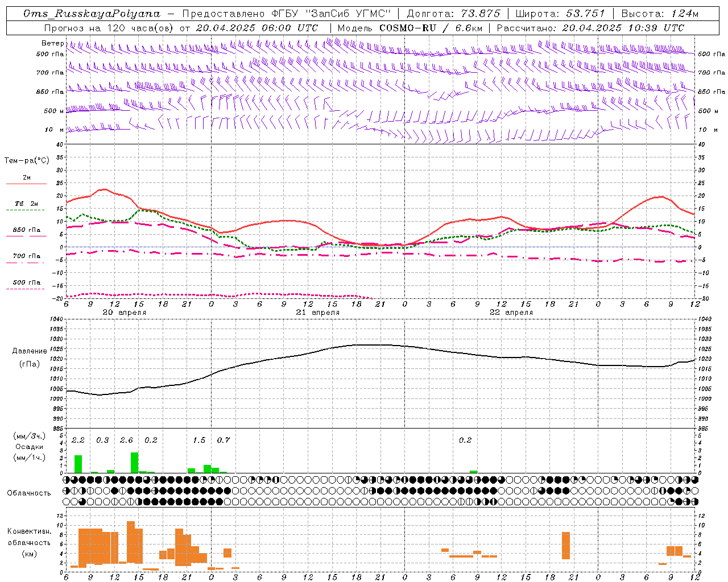Click the 0.7 precipitation total value
The image size is (728, 582).
[224, 440]
